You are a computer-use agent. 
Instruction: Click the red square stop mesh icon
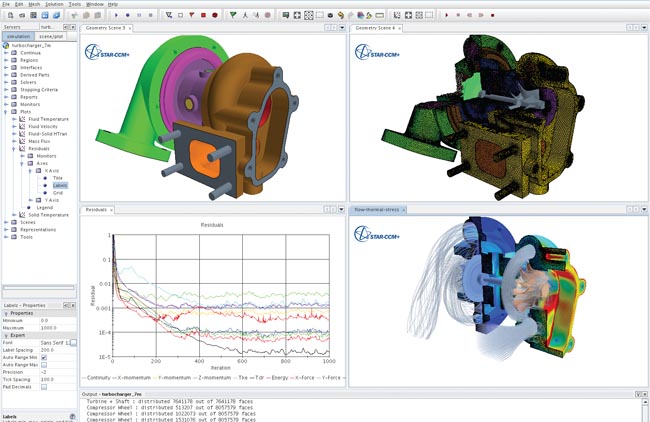pos(204,15)
